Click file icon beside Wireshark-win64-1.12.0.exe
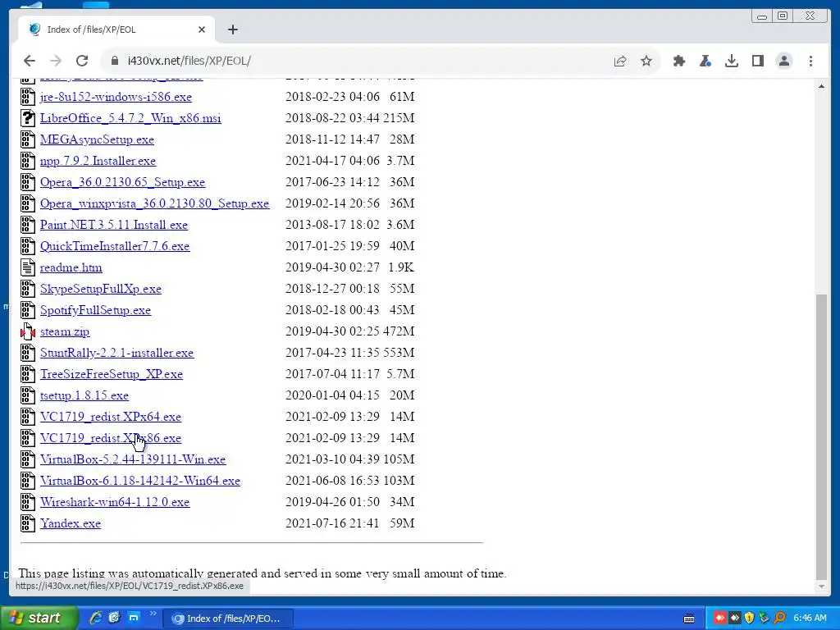 (28, 502)
